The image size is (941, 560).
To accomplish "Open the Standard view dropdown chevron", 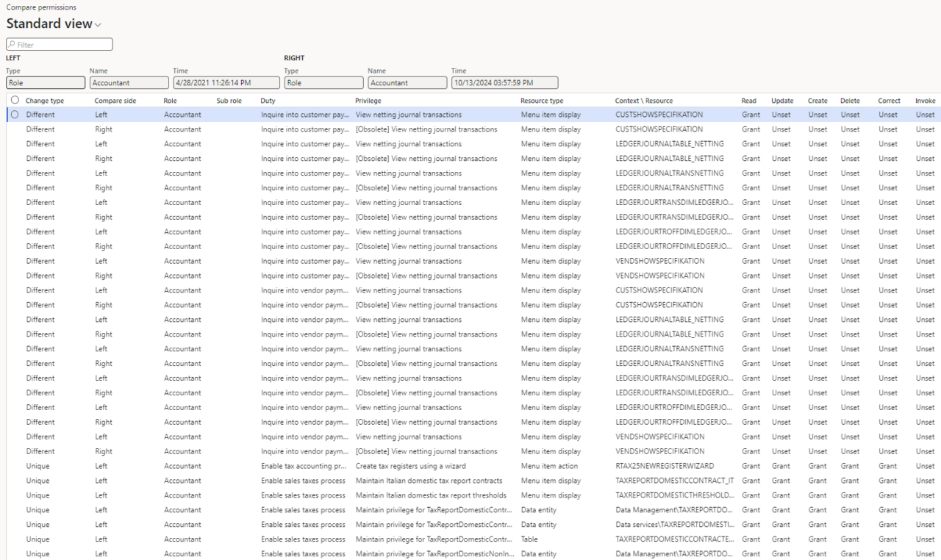I will click(x=98, y=25).
